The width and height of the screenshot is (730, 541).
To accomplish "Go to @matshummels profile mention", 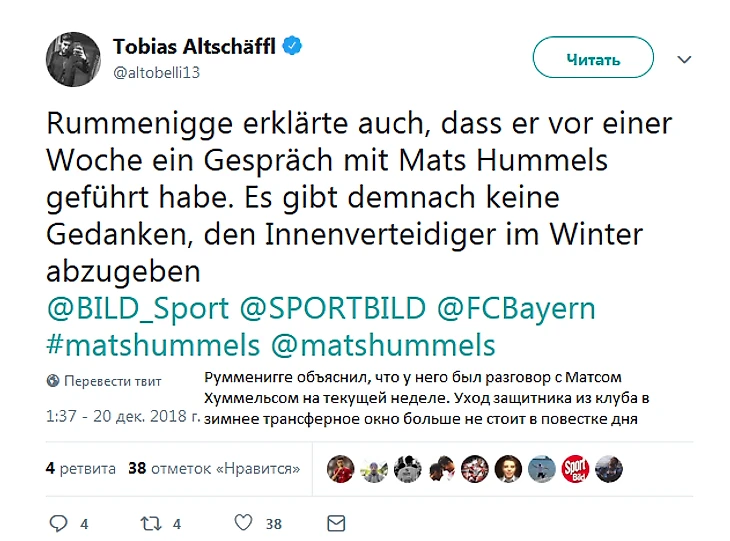I will (383, 345).
